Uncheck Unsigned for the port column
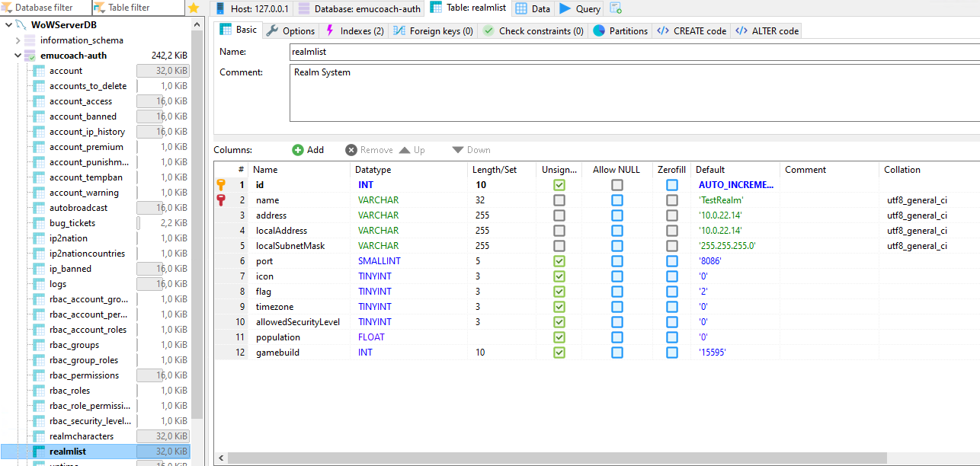 point(559,260)
